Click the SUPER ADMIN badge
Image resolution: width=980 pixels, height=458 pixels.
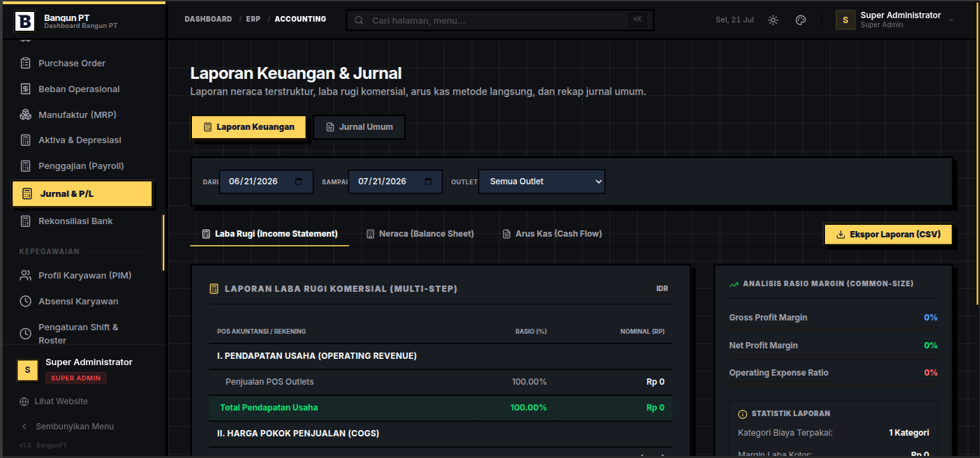point(76,378)
